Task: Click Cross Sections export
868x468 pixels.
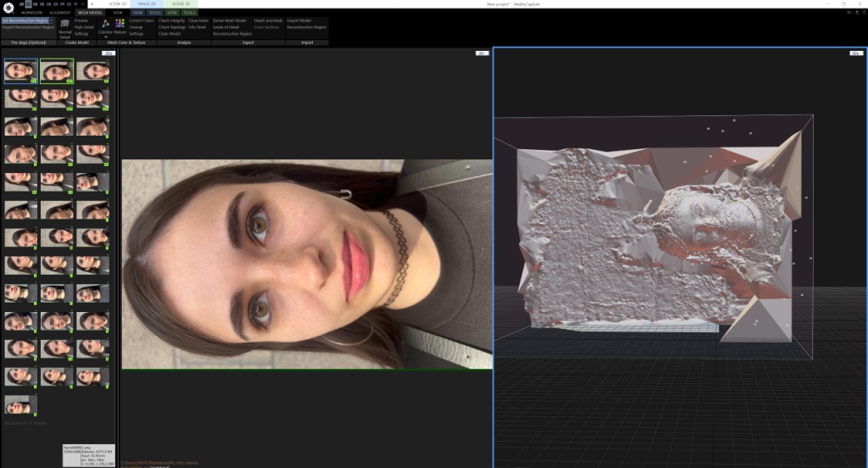Action: pos(266,27)
